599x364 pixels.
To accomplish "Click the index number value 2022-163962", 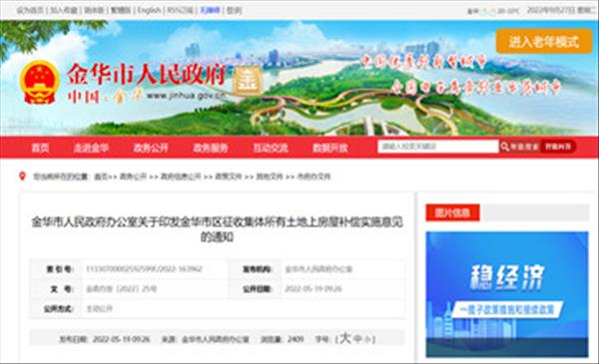I will pyautogui.click(x=144, y=269).
